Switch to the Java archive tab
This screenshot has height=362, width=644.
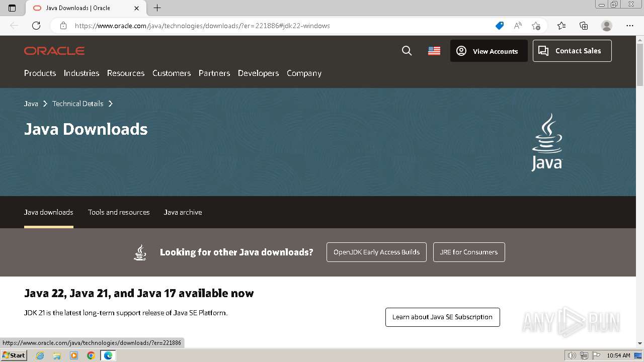click(x=183, y=212)
